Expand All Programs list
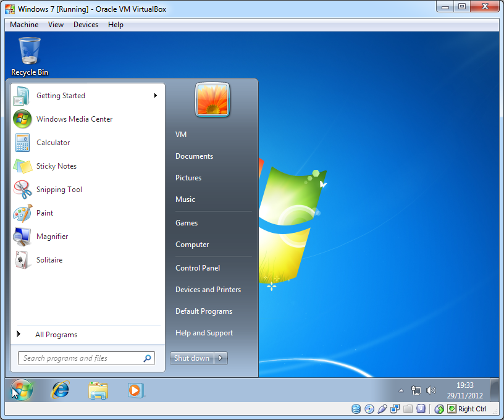This screenshot has height=420, width=504. click(56, 335)
